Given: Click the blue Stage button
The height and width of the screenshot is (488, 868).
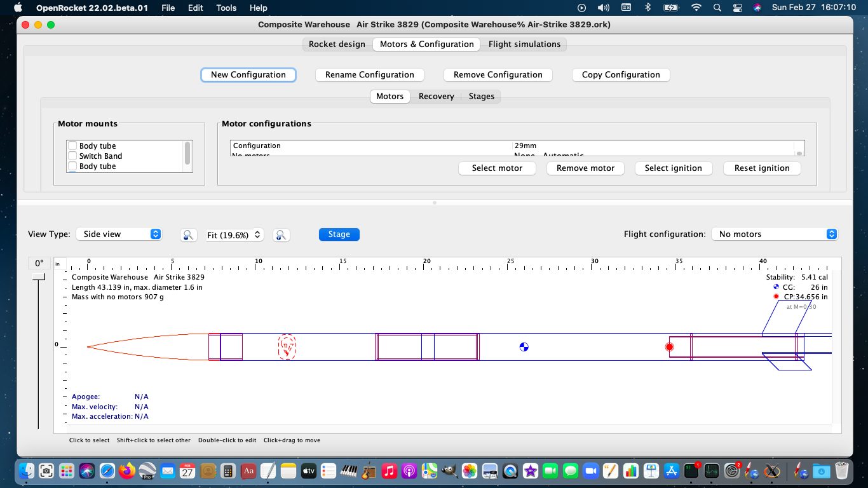Looking at the screenshot, I should tap(339, 234).
